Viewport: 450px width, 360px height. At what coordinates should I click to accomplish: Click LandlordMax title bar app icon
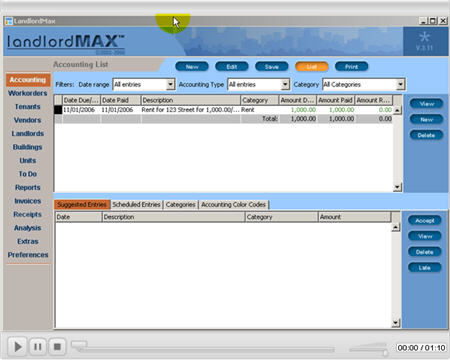[x=9, y=21]
